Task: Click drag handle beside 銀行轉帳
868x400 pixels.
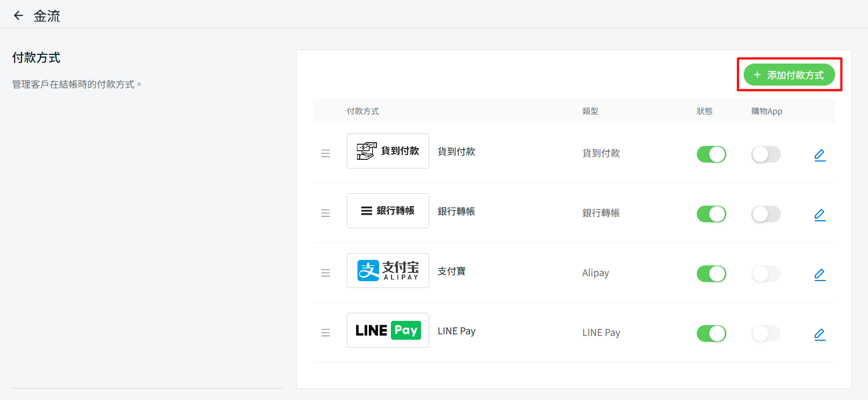Action: click(x=326, y=214)
